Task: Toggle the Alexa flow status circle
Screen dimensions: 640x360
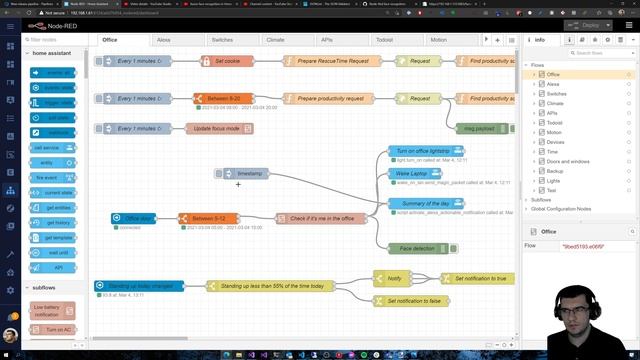Action: 629,84
